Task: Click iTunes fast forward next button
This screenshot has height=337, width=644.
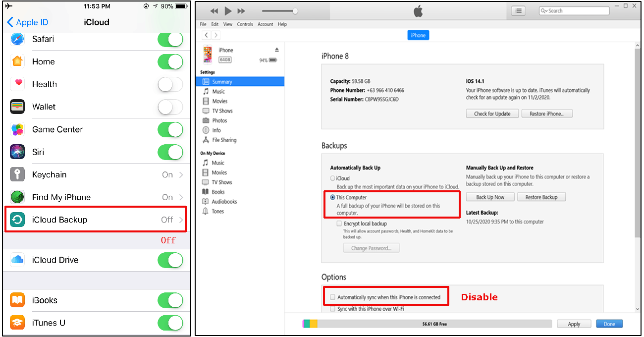Action: tap(241, 11)
